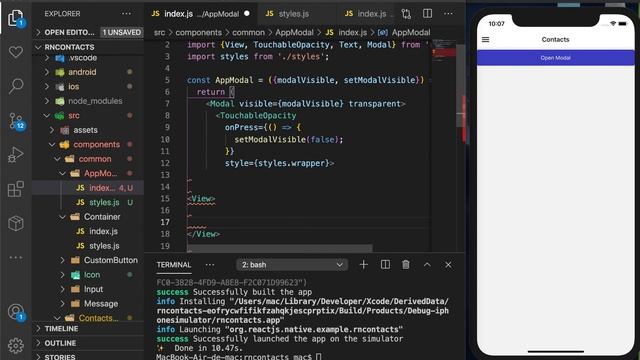Open the Search view in activity bar
The image size is (640, 360).
[16, 86]
